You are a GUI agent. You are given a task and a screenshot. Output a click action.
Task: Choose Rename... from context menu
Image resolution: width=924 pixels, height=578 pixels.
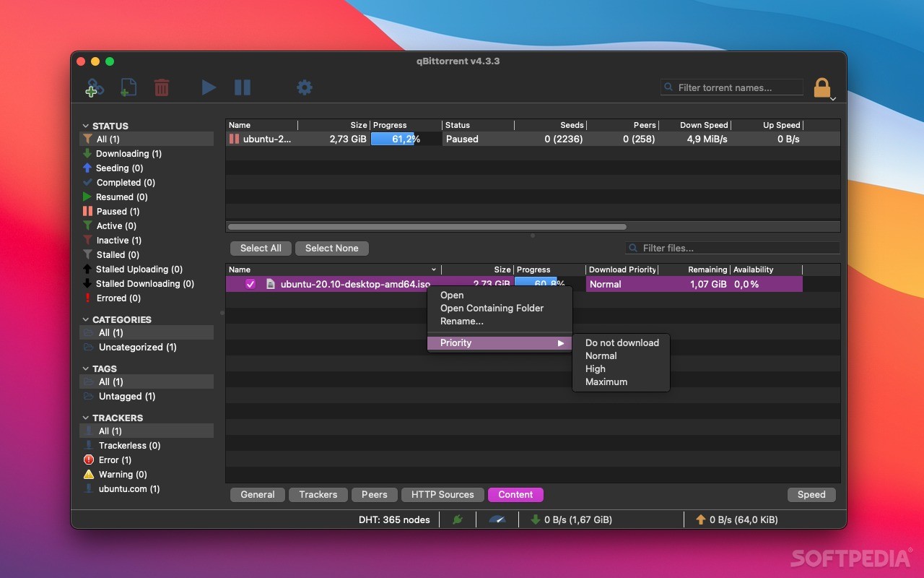(500, 321)
